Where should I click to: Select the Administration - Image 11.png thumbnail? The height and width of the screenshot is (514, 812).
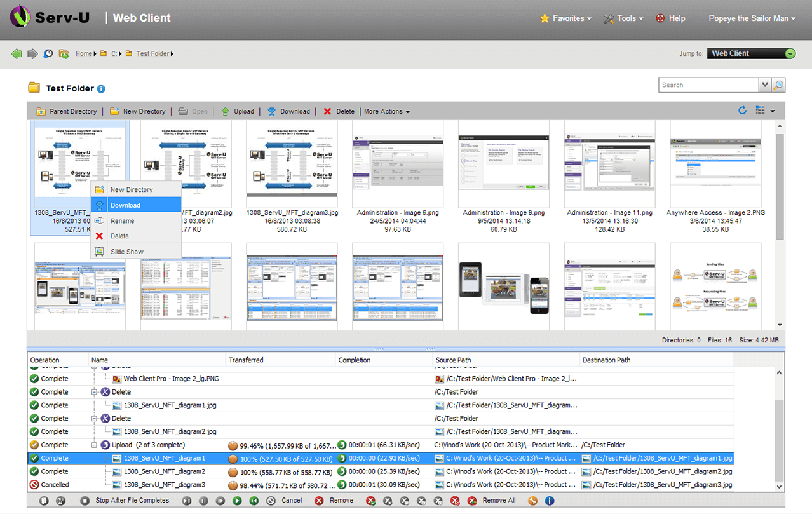609,177
